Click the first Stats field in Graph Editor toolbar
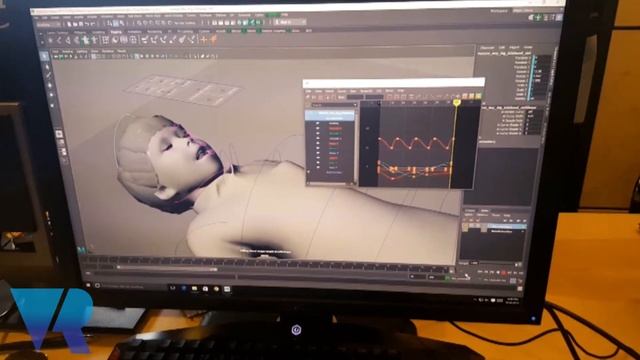Viewport: 640px width, 360px height. (x=356, y=97)
